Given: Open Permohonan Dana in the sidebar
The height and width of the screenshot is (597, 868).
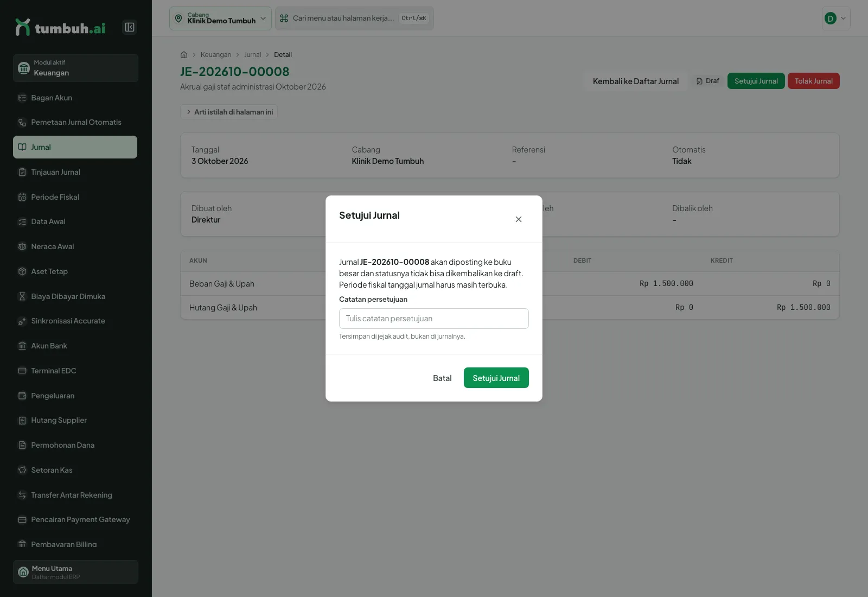Looking at the screenshot, I should click(x=75, y=445).
